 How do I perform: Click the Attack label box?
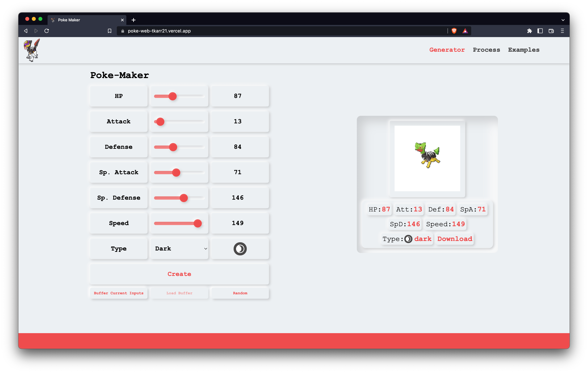[119, 122]
